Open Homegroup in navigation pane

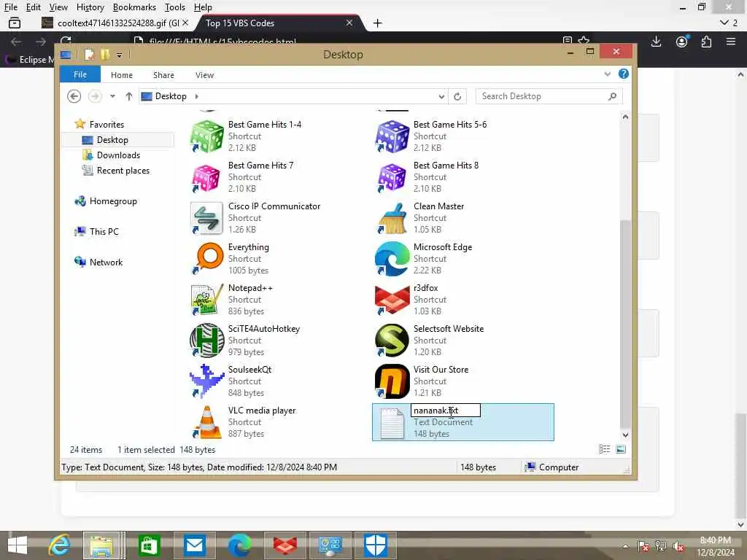pyautogui.click(x=113, y=201)
